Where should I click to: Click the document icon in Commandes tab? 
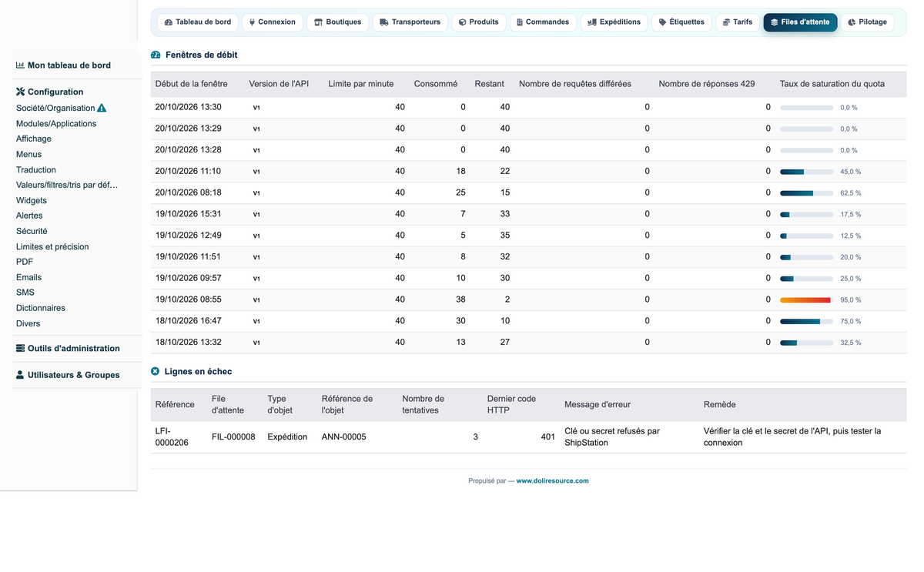(520, 22)
